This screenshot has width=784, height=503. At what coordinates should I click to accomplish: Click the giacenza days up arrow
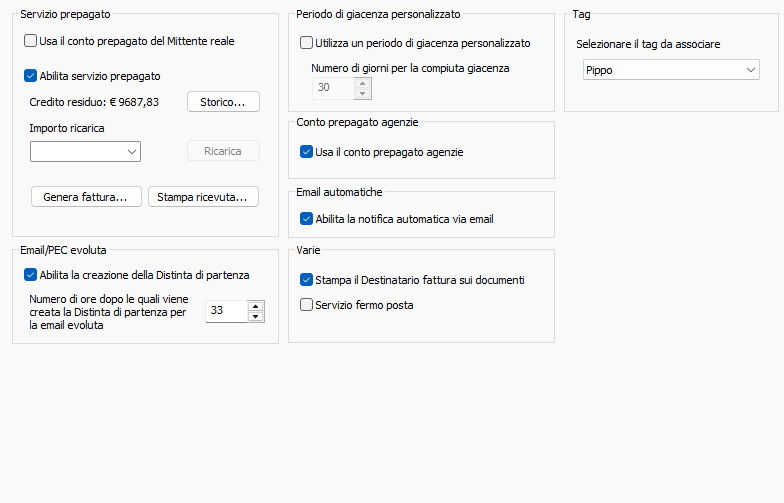[362, 83]
